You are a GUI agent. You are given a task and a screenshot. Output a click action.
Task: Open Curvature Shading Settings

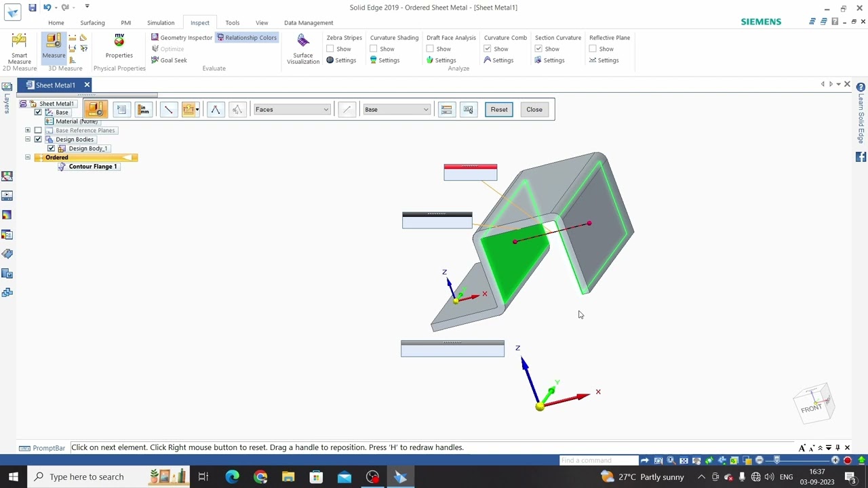coord(384,60)
